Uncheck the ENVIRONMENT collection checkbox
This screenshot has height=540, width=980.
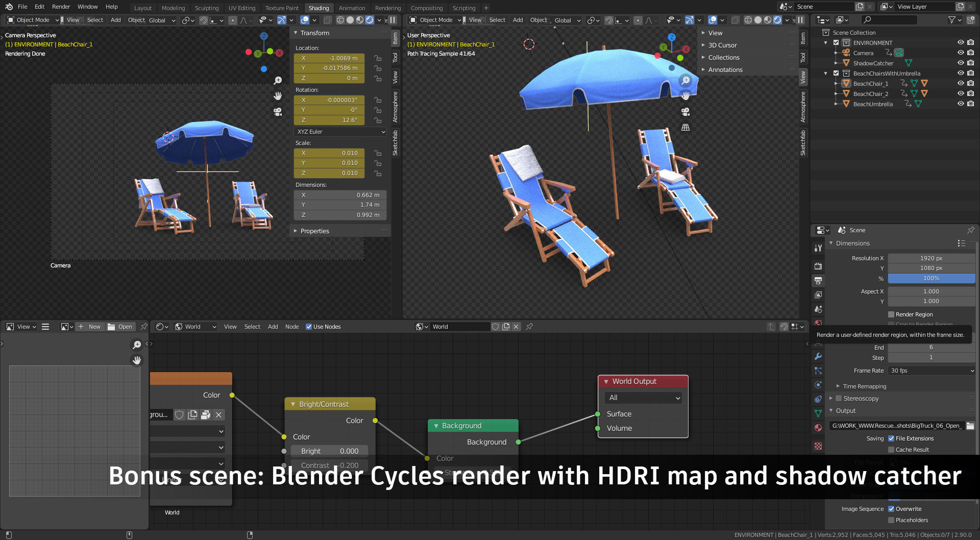pyautogui.click(x=836, y=43)
